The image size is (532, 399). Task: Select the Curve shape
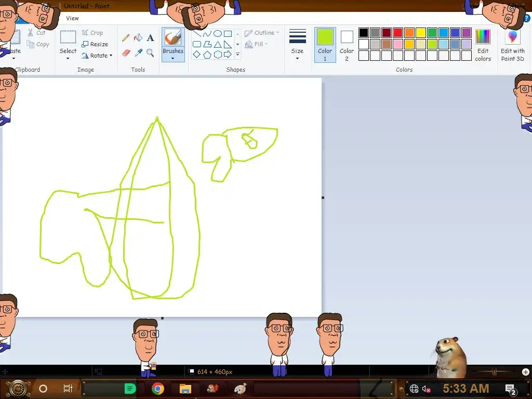coord(207,34)
